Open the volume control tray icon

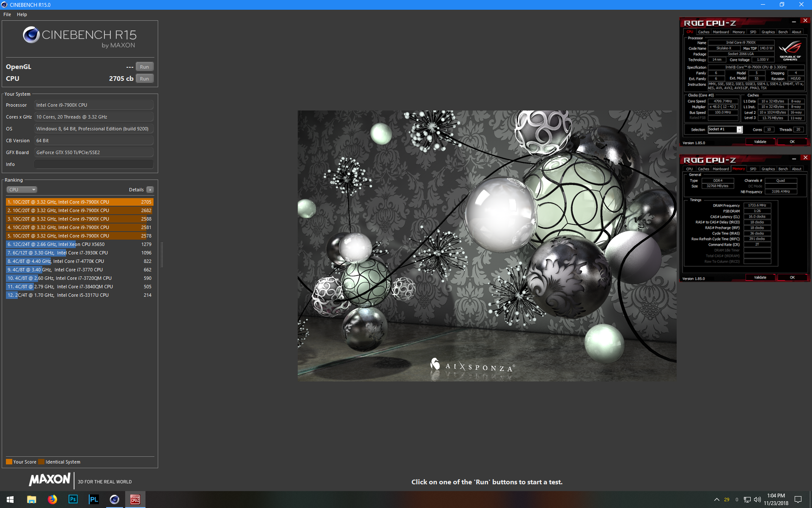coord(757,500)
